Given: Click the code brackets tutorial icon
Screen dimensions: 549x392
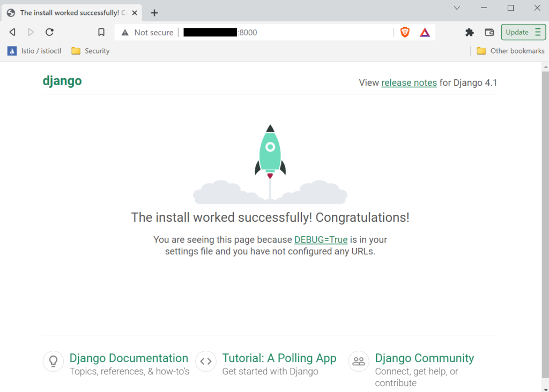Looking at the screenshot, I should pyautogui.click(x=206, y=361).
